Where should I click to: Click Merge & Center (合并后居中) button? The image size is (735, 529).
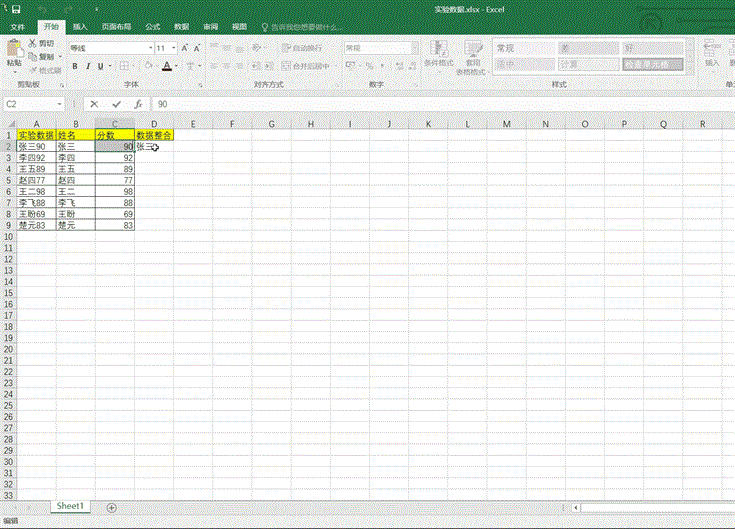(x=306, y=66)
